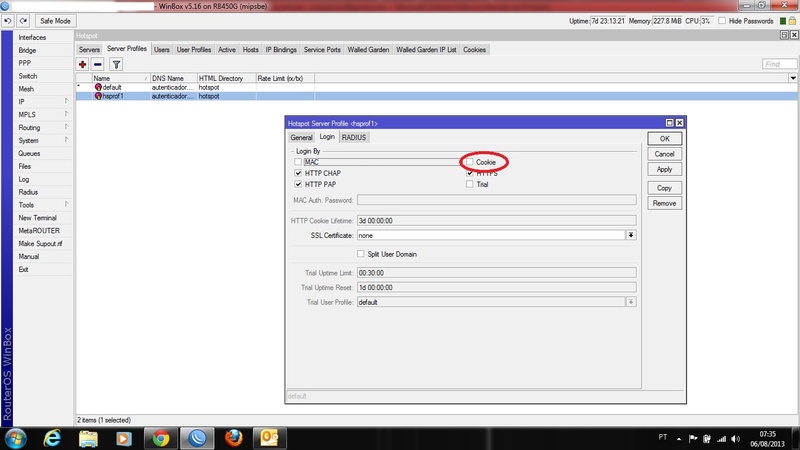The height and width of the screenshot is (450, 800).
Task: Click the Redo arrow in the toolbar
Action: coord(23,21)
